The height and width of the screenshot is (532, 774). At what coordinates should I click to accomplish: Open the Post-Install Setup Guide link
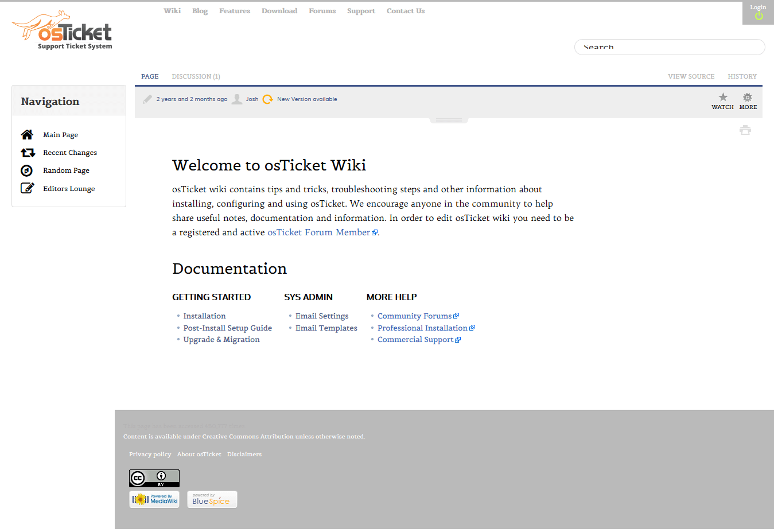coord(227,328)
